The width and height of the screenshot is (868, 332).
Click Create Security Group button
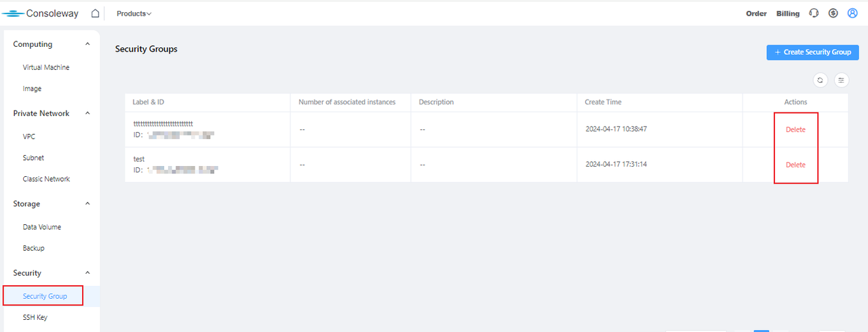[x=812, y=52]
